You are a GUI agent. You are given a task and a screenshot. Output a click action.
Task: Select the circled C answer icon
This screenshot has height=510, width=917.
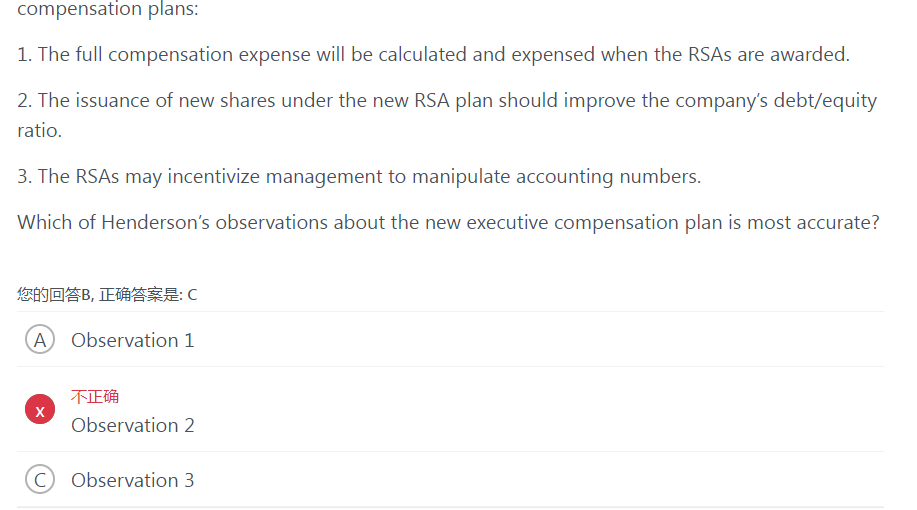click(40, 480)
